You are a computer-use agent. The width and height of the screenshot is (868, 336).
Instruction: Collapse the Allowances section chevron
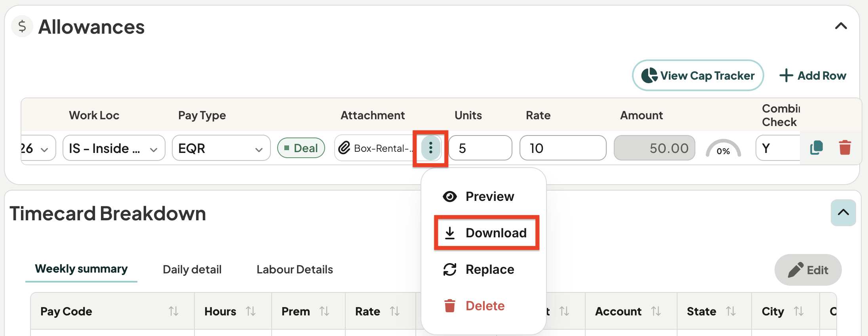(x=841, y=27)
